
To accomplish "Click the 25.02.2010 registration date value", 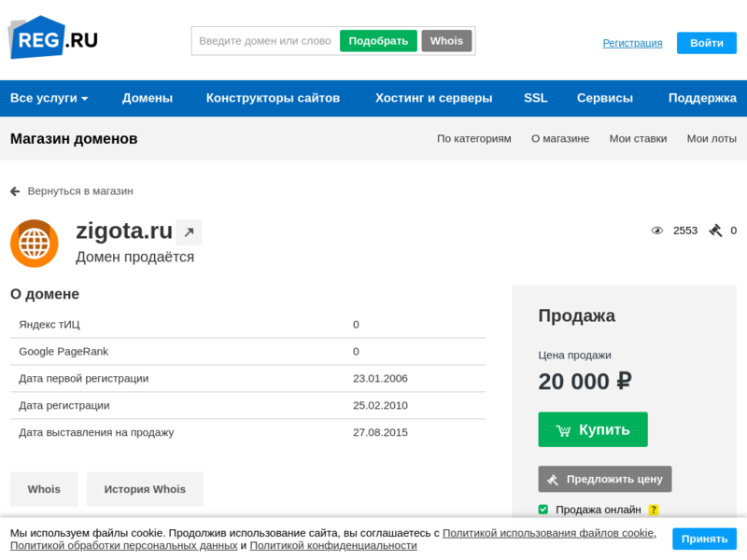I will coord(380,406).
